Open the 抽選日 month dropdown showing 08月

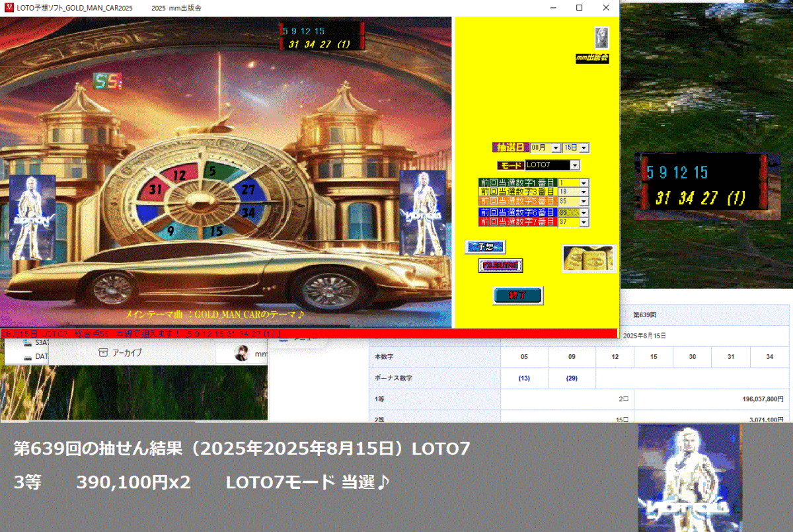555,148
